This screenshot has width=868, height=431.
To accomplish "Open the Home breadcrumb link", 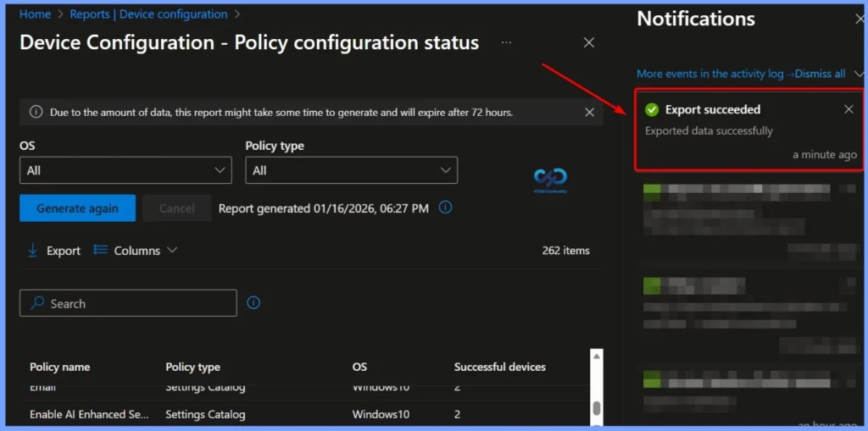I will pos(35,14).
